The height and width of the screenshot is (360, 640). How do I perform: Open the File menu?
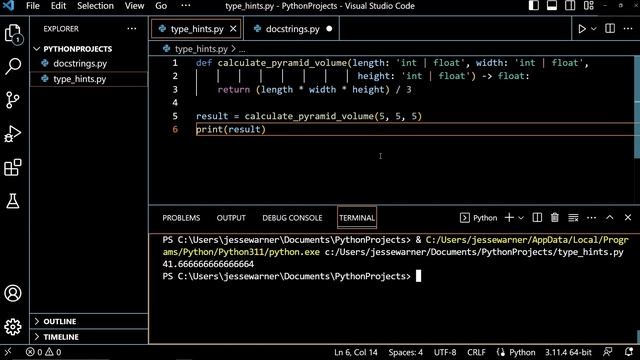click(x=33, y=6)
